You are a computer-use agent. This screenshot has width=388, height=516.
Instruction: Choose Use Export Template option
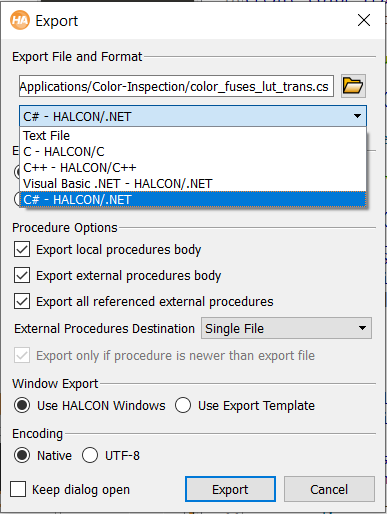tap(183, 405)
